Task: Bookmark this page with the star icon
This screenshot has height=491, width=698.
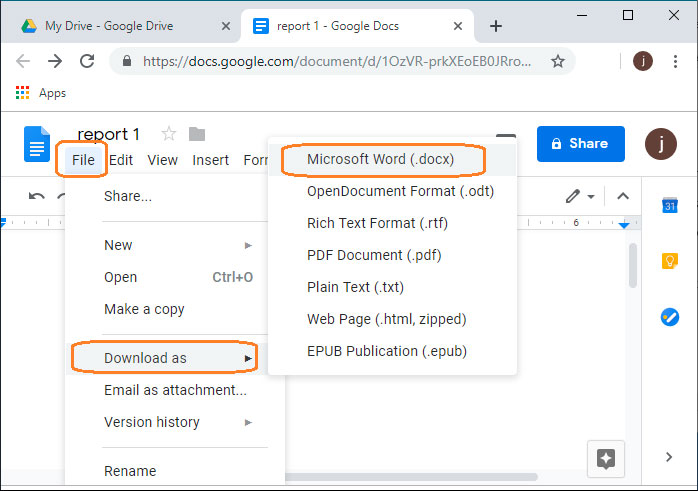Action: tap(558, 61)
